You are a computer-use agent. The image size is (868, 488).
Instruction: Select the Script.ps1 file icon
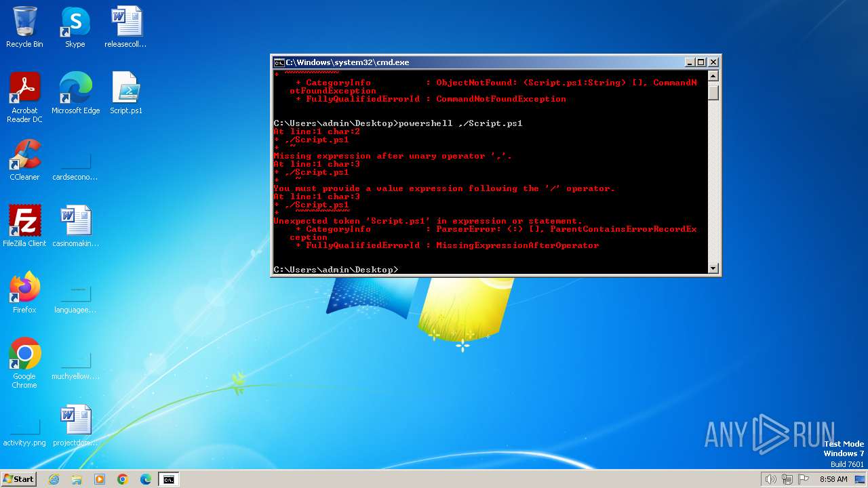point(125,94)
